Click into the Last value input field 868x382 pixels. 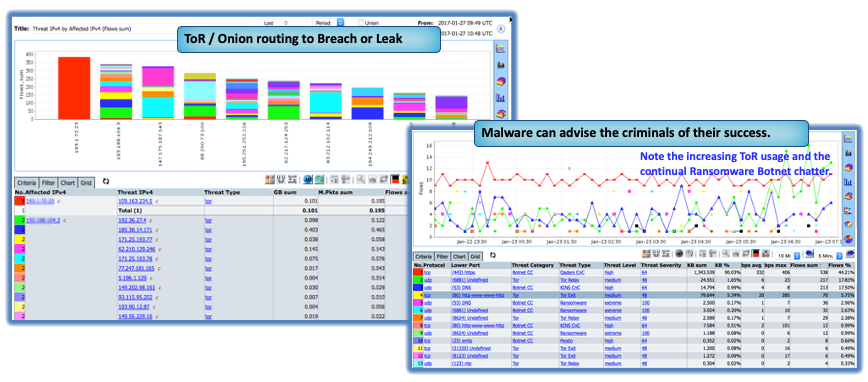pyautogui.click(x=292, y=23)
